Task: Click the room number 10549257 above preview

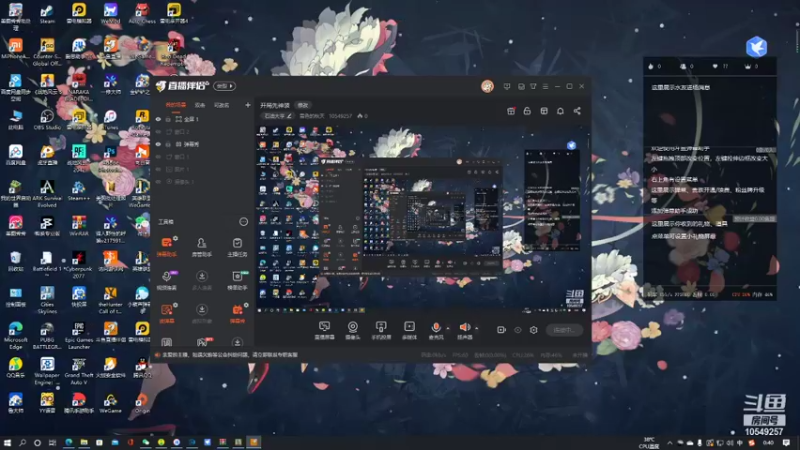Action: tap(340, 116)
